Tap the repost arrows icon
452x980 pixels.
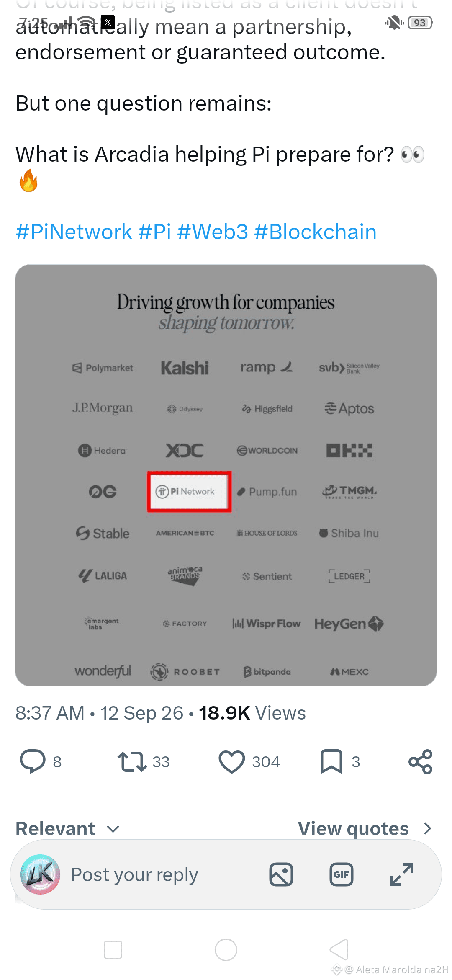point(132,761)
